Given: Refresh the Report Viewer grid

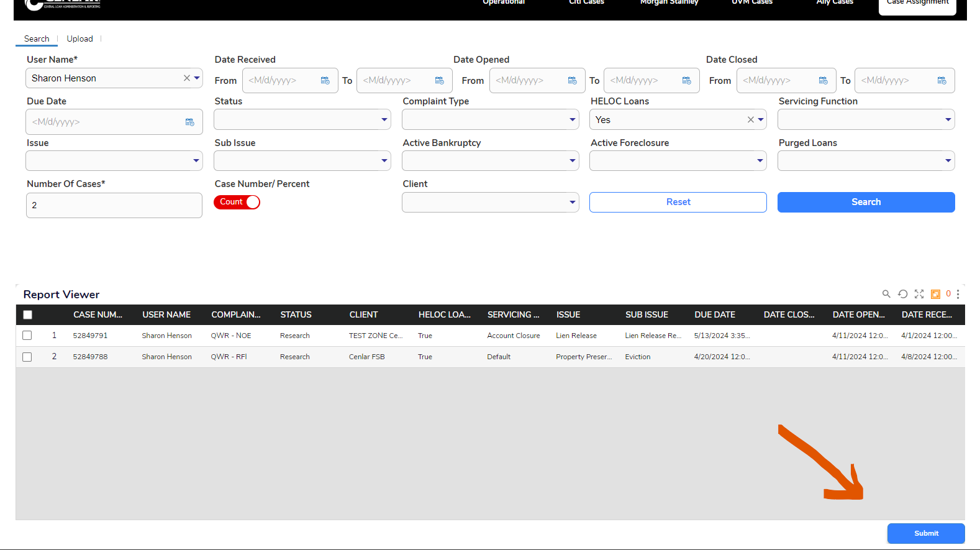Looking at the screenshot, I should click(903, 294).
